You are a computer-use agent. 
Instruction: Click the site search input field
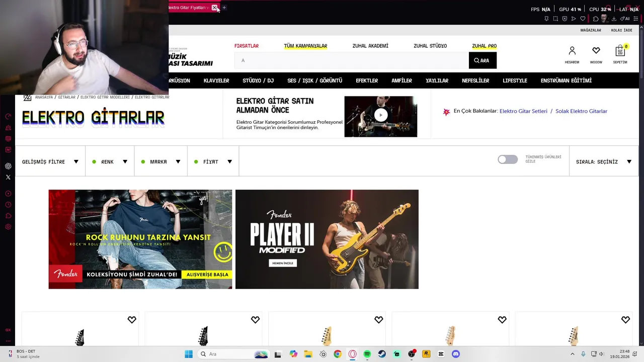351,60
